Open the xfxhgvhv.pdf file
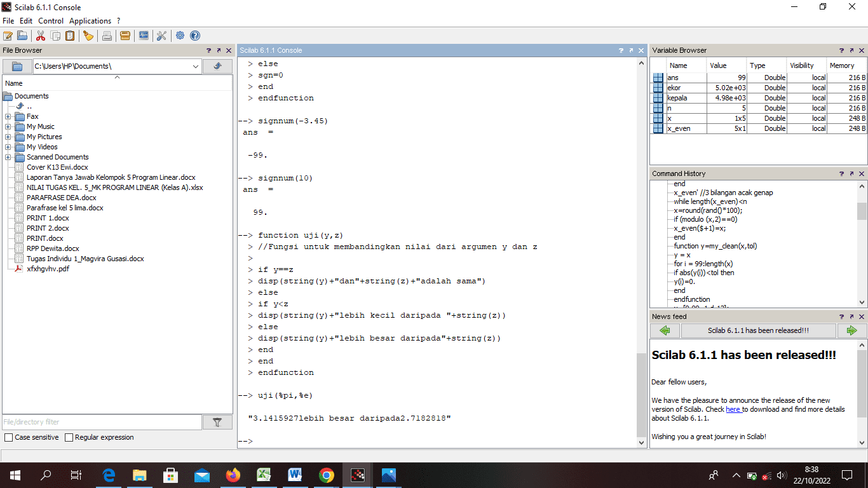 [x=48, y=269]
